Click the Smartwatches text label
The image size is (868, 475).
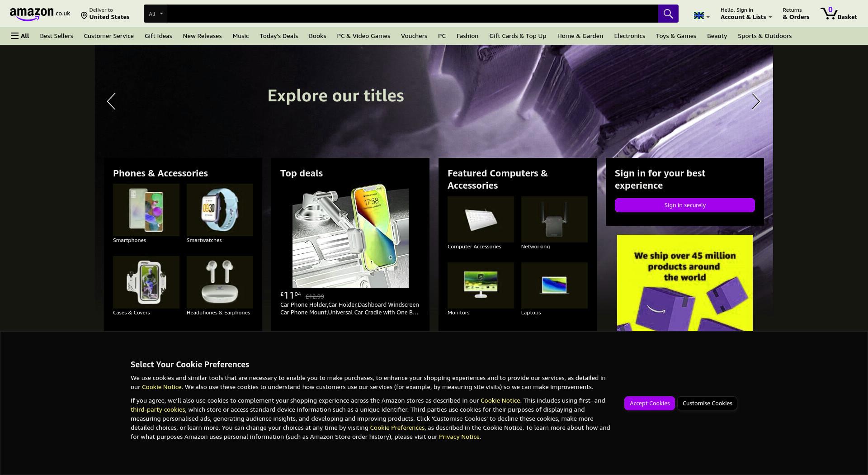(204, 240)
